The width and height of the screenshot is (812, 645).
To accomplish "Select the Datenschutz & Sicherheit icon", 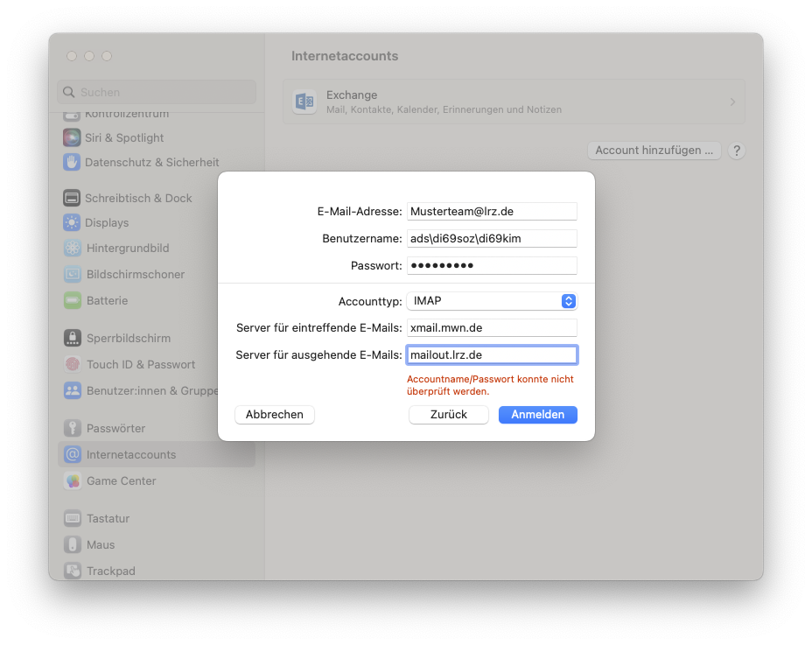I will pyautogui.click(x=71, y=162).
